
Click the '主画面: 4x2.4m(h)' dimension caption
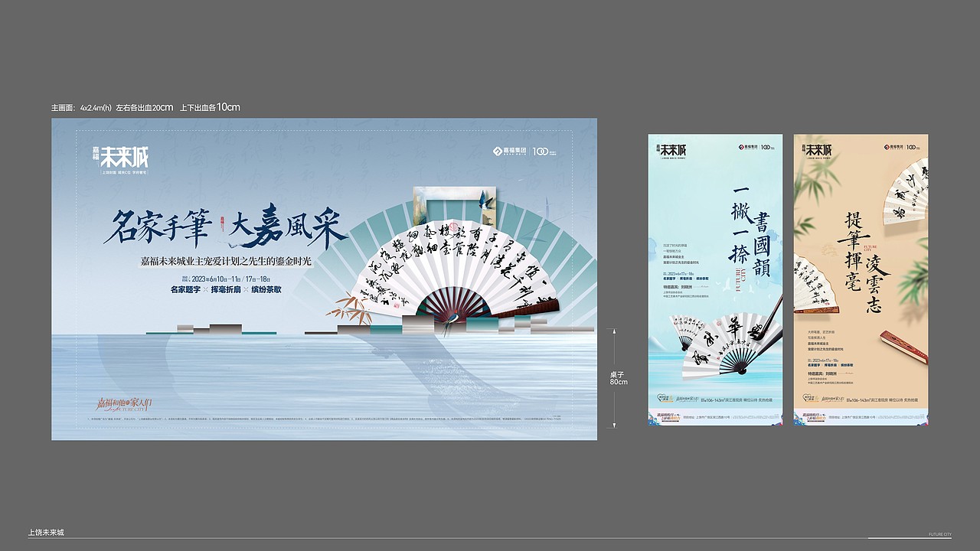point(81,108)
